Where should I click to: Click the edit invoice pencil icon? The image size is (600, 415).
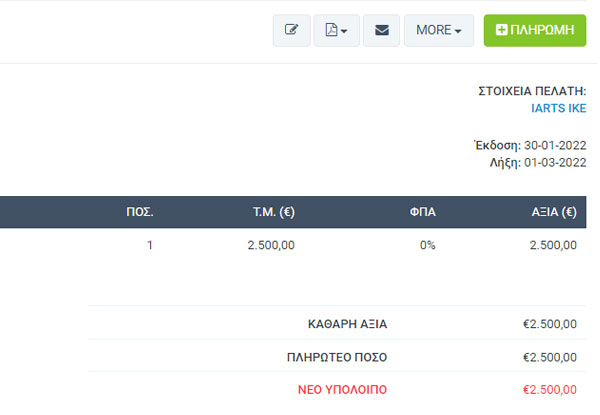[x=292, y=30]
